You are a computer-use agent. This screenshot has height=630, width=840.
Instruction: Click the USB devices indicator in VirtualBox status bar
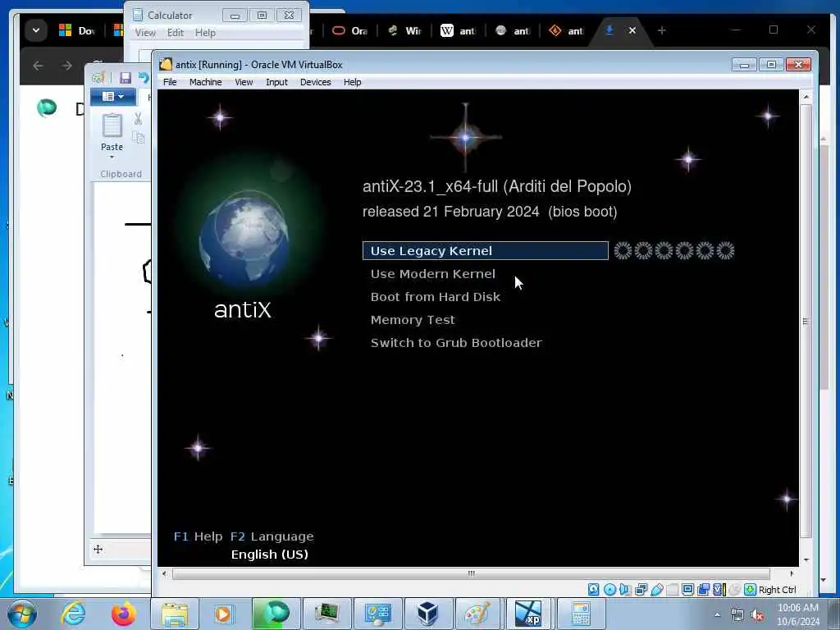click(657, 590)
